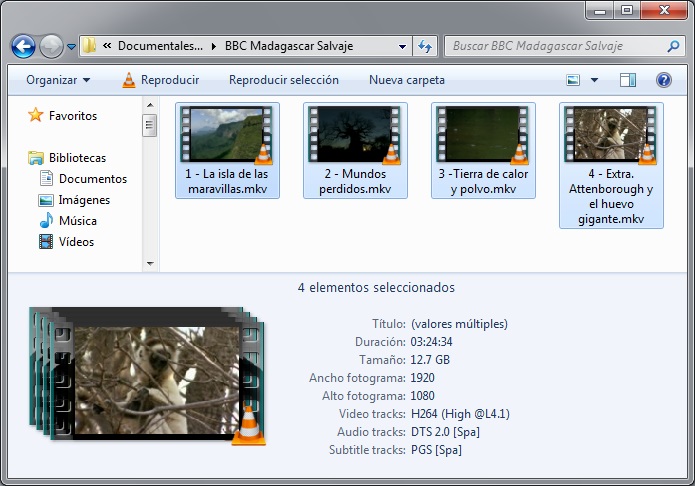Select thumbnail of 2 - Mundos perdidos
This screenshot has width=695, height=486.
pyautogui.click(x=355, y=134)
